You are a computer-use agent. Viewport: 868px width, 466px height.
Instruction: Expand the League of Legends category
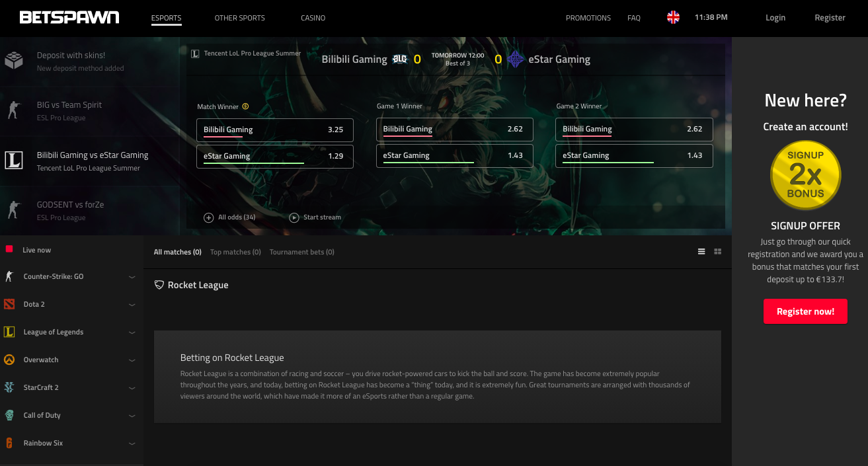click(132, 332)
